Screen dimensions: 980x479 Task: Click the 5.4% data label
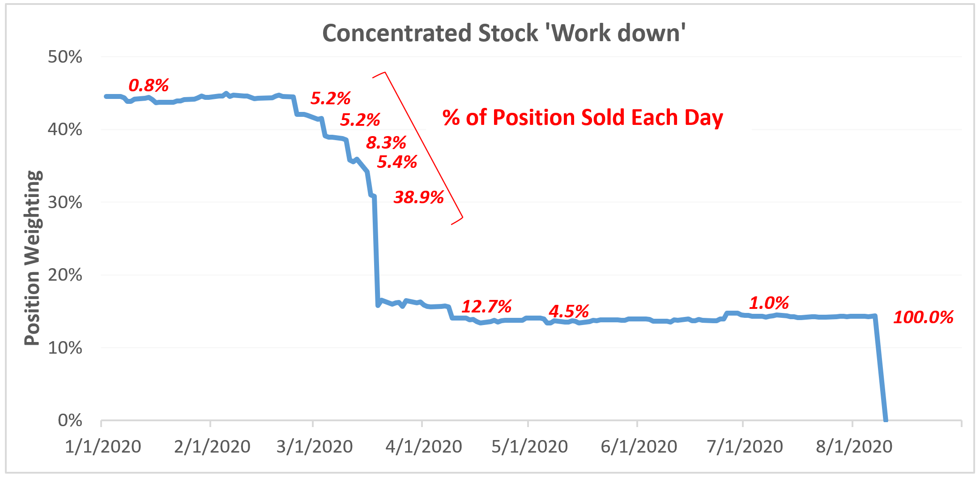pos(397,162)
